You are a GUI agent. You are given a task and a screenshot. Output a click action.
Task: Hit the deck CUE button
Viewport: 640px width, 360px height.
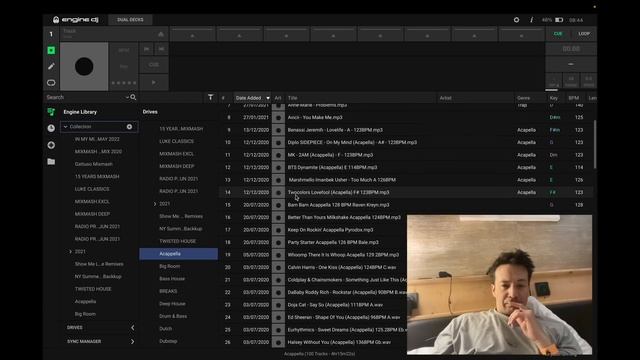click(154, 65)
